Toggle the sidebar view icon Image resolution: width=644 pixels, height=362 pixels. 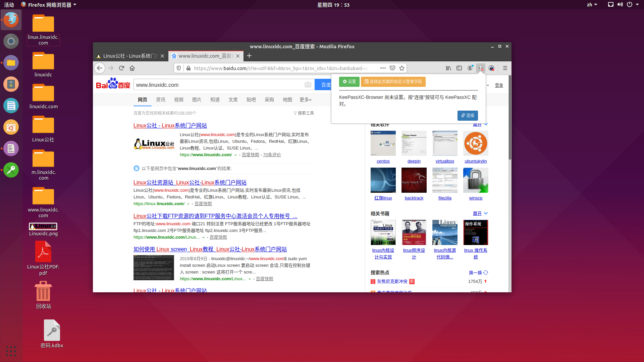[459, 68]
